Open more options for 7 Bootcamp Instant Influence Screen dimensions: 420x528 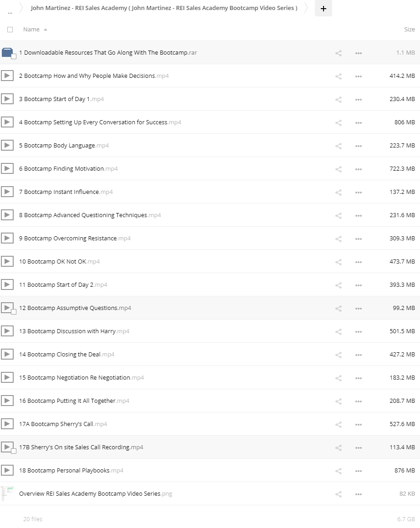pyautogui.click(x=359, y=192)
